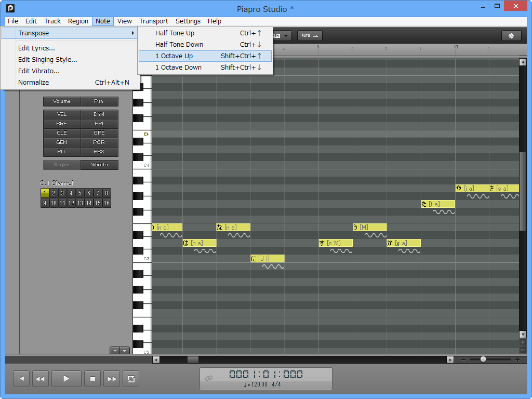Click the measure 10 ruler marker

click(456, 47)
